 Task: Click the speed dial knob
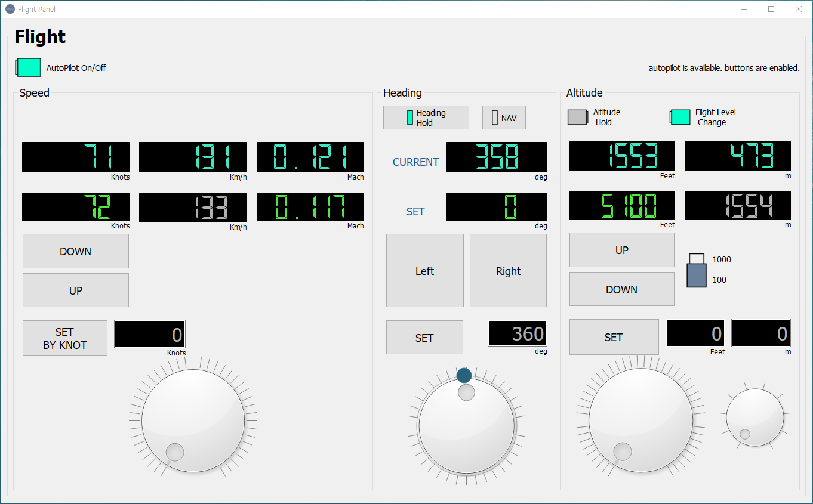click(193, 420)
